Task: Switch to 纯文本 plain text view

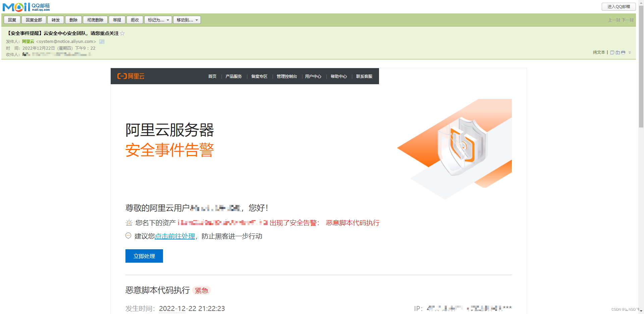Action: 599,52
